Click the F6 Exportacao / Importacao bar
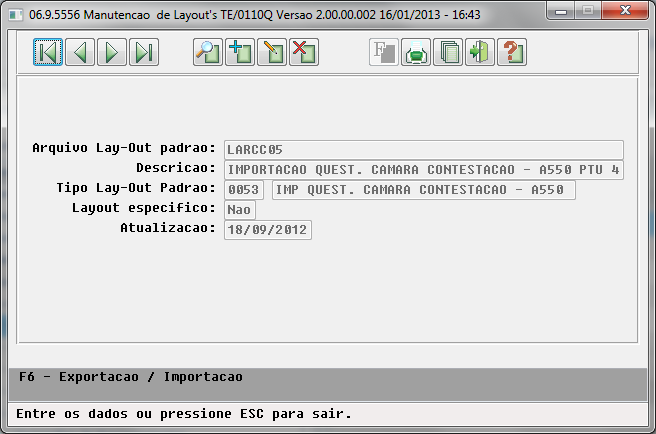The image size is (656, 434). click(x=328, y=384)
